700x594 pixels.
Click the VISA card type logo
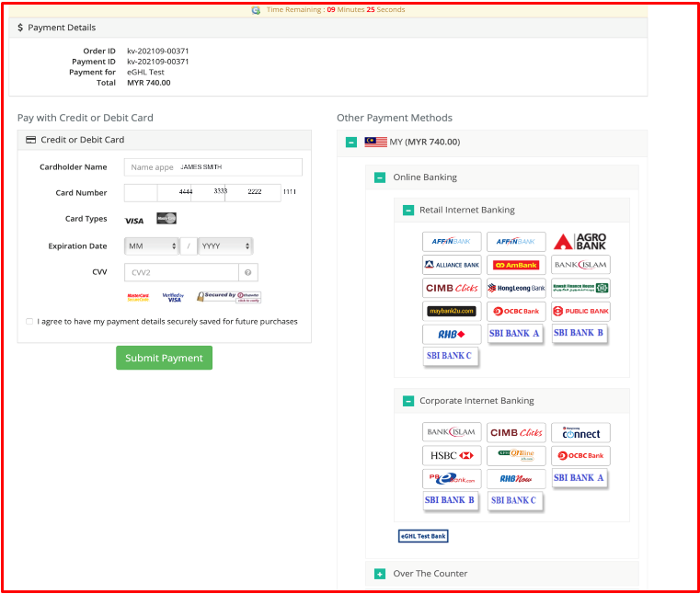pyautogui.click(x=134, y=221)
